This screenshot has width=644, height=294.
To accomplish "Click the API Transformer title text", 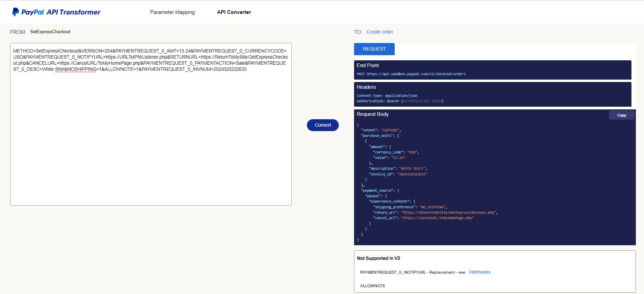I will tap(73, 12).
